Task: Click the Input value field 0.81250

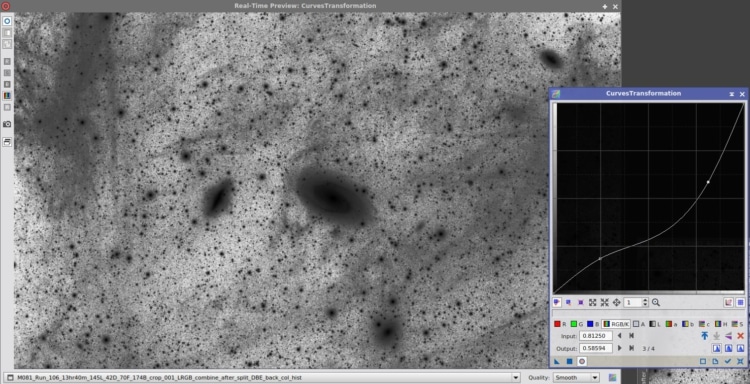Action: pyautogui.click(x=596, y=336)
